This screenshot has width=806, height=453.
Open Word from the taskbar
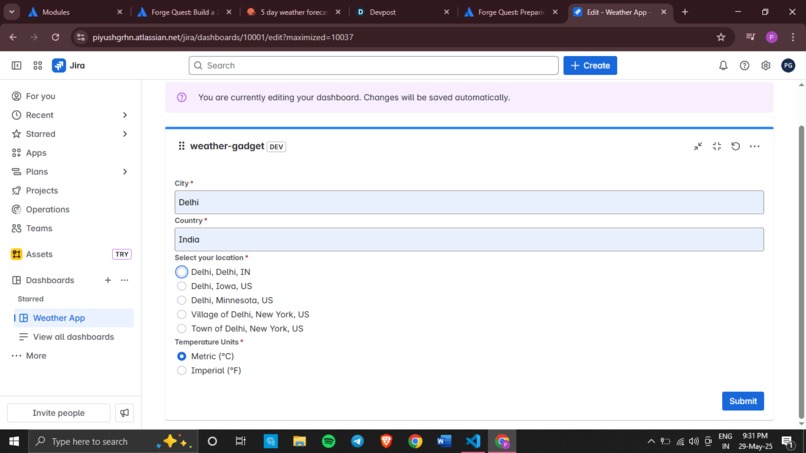(x=444, y=441)
